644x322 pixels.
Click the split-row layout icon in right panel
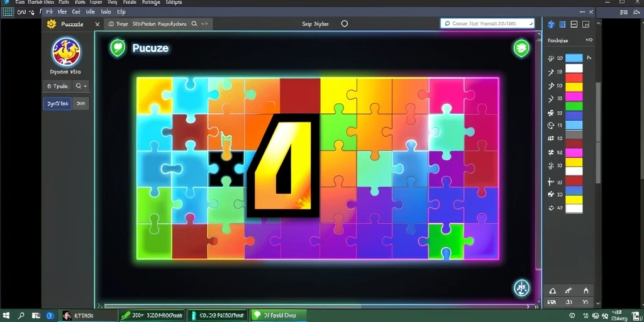574,25
